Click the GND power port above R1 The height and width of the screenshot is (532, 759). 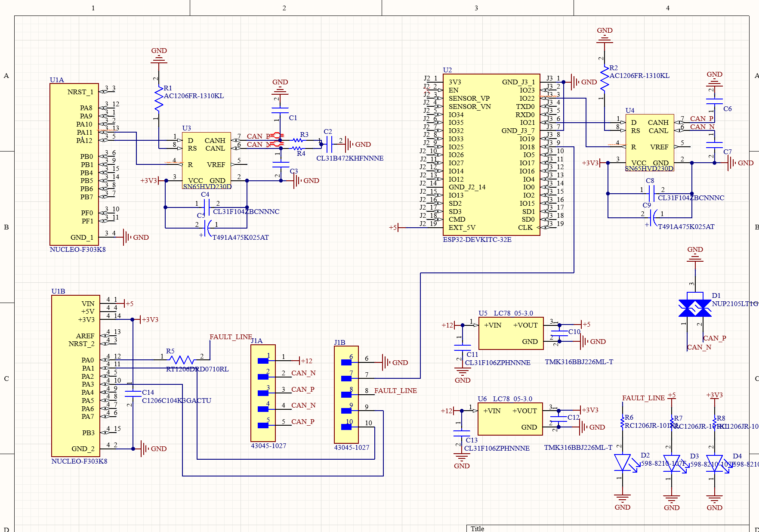[159, 56]
